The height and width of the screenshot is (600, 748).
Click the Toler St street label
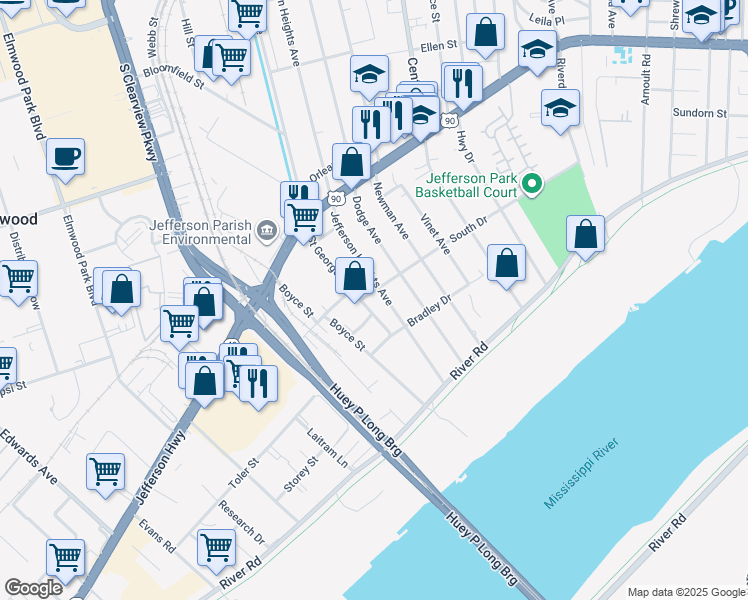pos(243,473)
